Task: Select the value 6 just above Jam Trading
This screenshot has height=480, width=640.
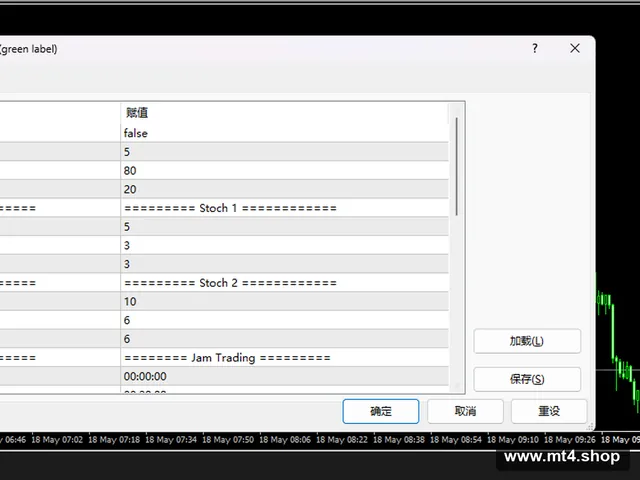Action: pyautogui.click(x=284, y=339)
